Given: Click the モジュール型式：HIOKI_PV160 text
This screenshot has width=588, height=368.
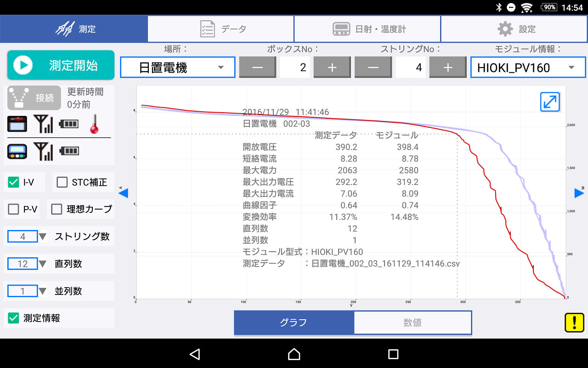Looking at the screenshot, I should (303, 252).
